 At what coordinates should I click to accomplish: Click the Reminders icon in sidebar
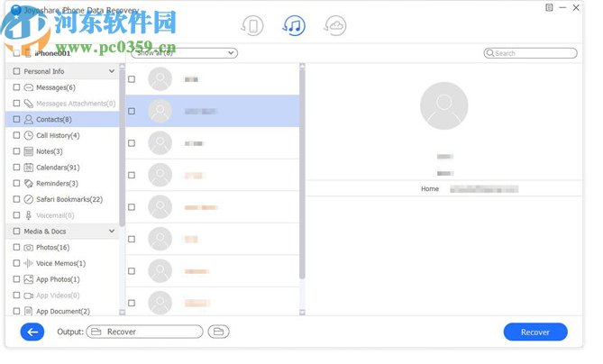(29, 183)
